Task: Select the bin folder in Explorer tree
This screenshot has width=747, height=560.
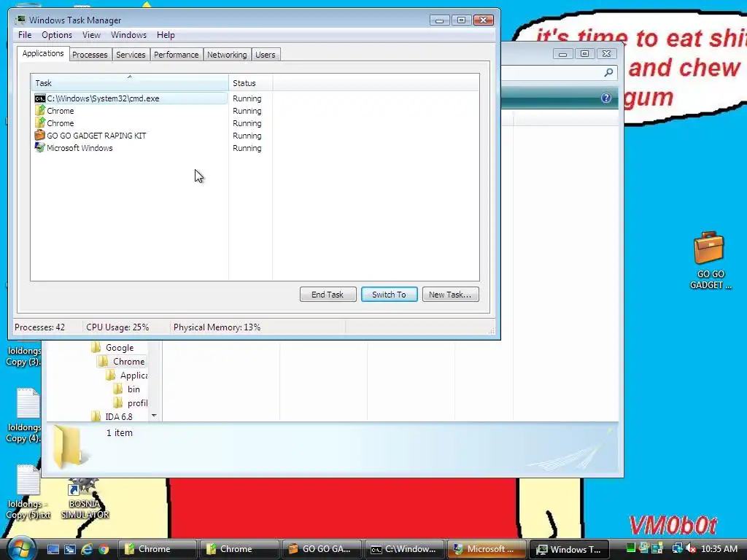Action: pyautogui.click(x=127, y=389)
